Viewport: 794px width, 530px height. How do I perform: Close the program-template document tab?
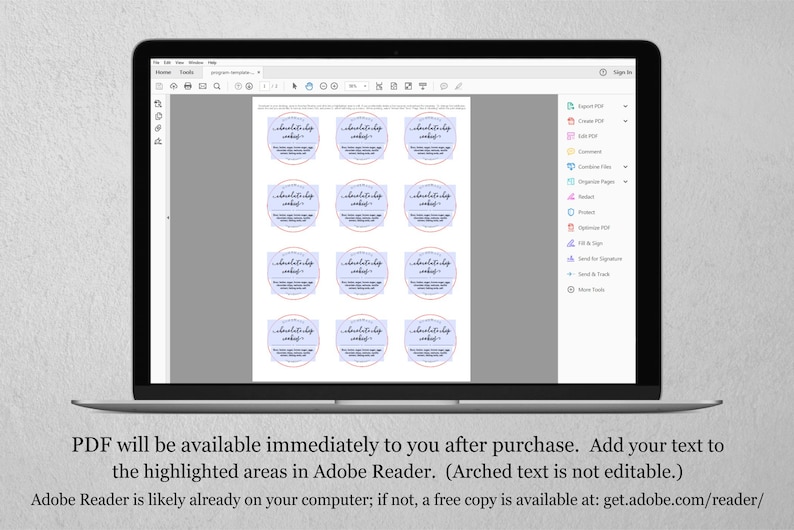coord(259,72)
